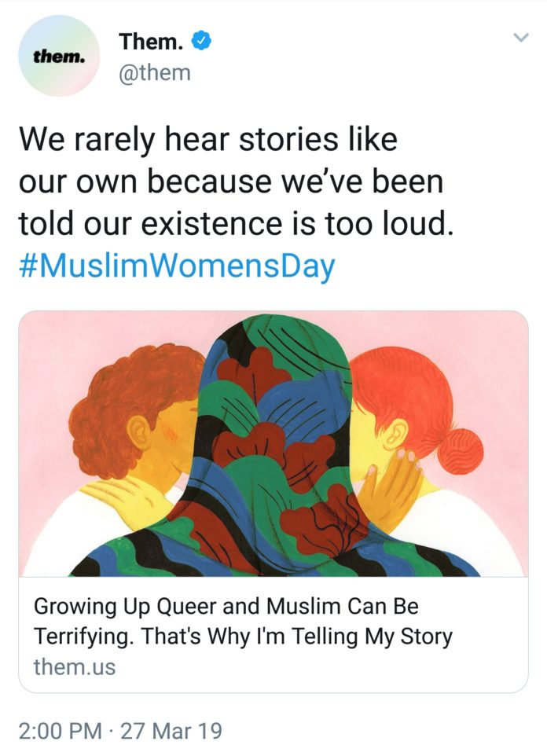This screenshot has width=547, height=756.
Task: Click tweet line "our own because we've been"
Action: 230,182
